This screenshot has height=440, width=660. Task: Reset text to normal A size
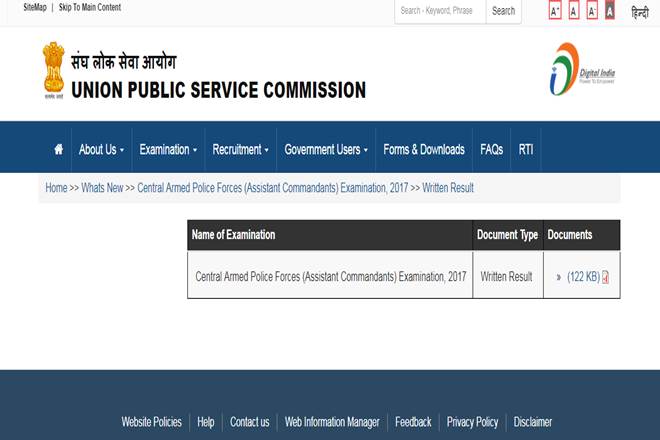pos(574,11)
